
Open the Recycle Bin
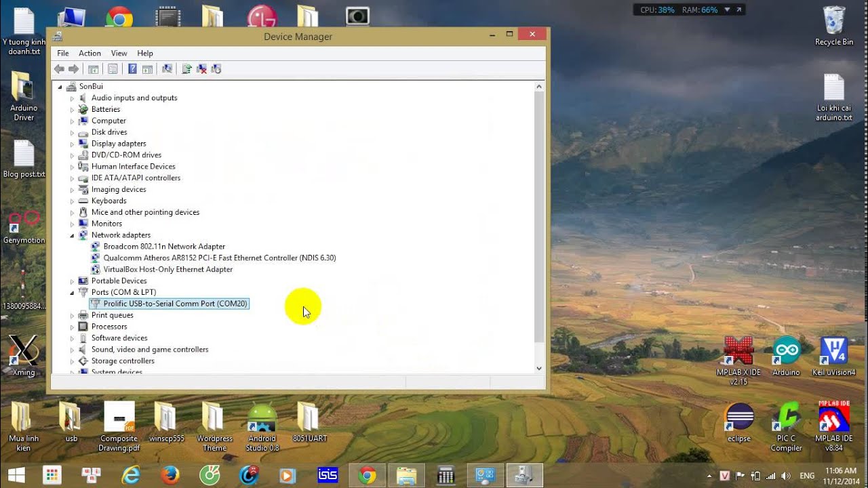[833, 26]
